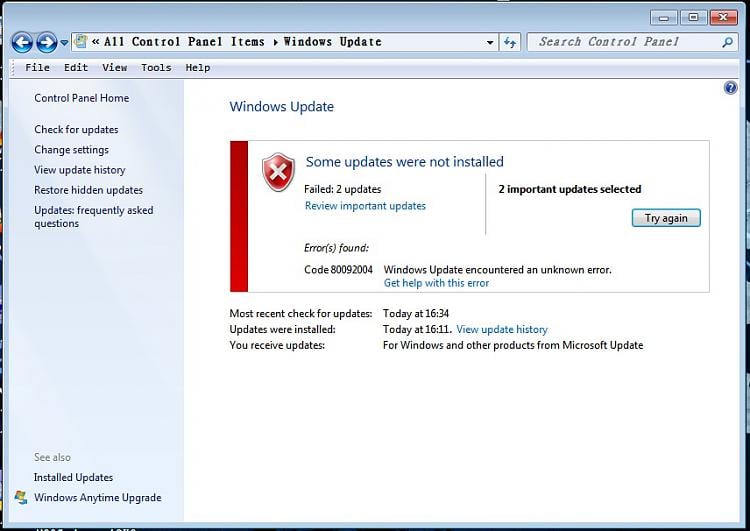
Task: Click All Control Panel Items breadcrumb
Action: pos(184,42)
